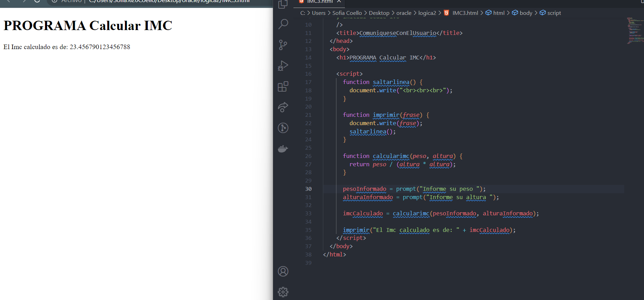Click 'alturaInformado' variable on line 31

click(368, 197)
